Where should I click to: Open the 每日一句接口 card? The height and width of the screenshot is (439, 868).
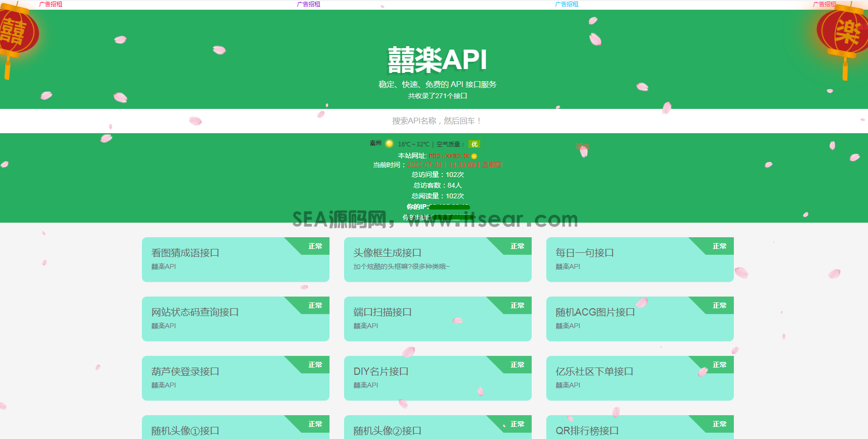click(640, 260)
